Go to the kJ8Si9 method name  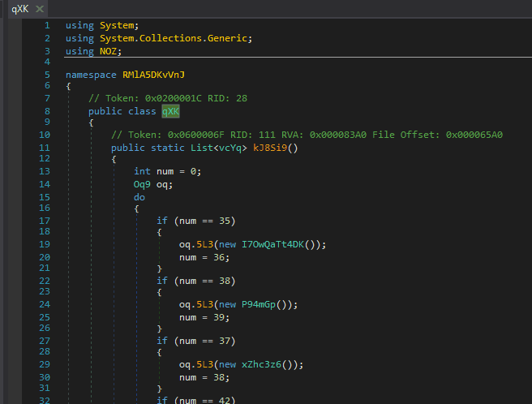[x=276, y=148]
